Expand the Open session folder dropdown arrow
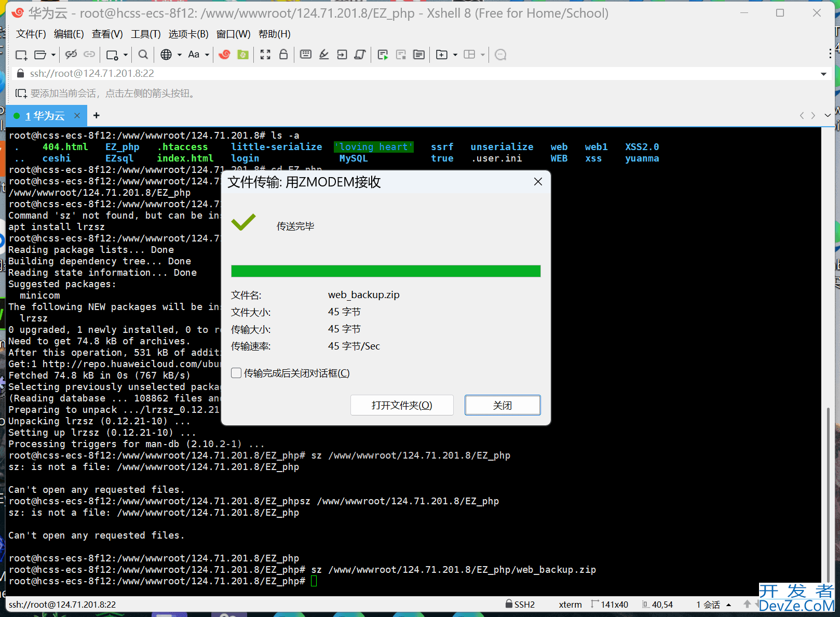840x617 pixels. tap(53, 55)
